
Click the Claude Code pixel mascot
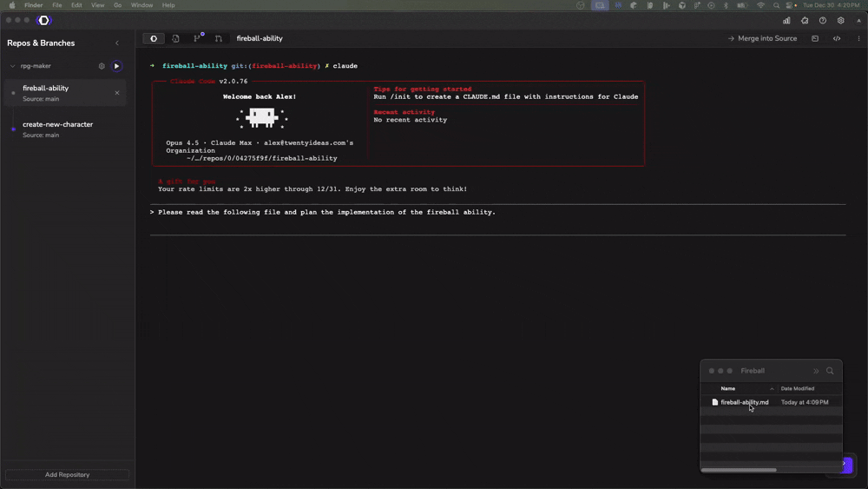coord(262,118)
